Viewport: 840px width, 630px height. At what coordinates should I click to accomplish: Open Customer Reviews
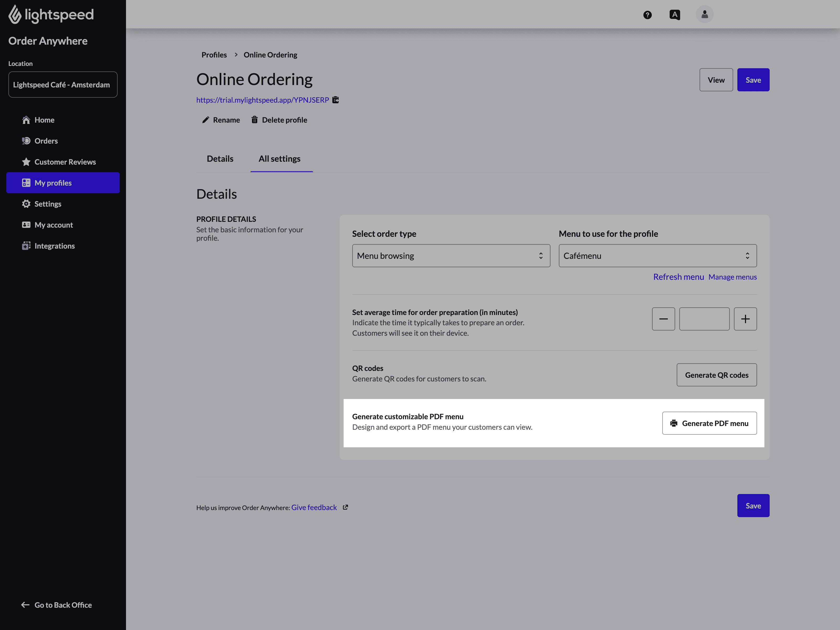(65, 162)
